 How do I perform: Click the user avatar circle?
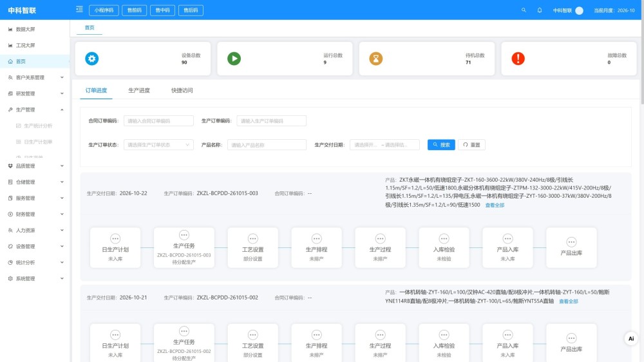click(x=579, y=11)
